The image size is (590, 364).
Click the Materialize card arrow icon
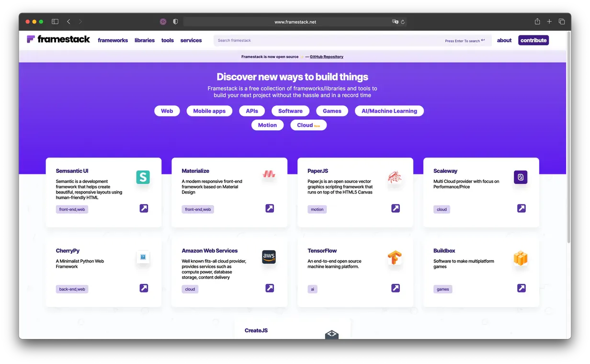pos(270,208)
